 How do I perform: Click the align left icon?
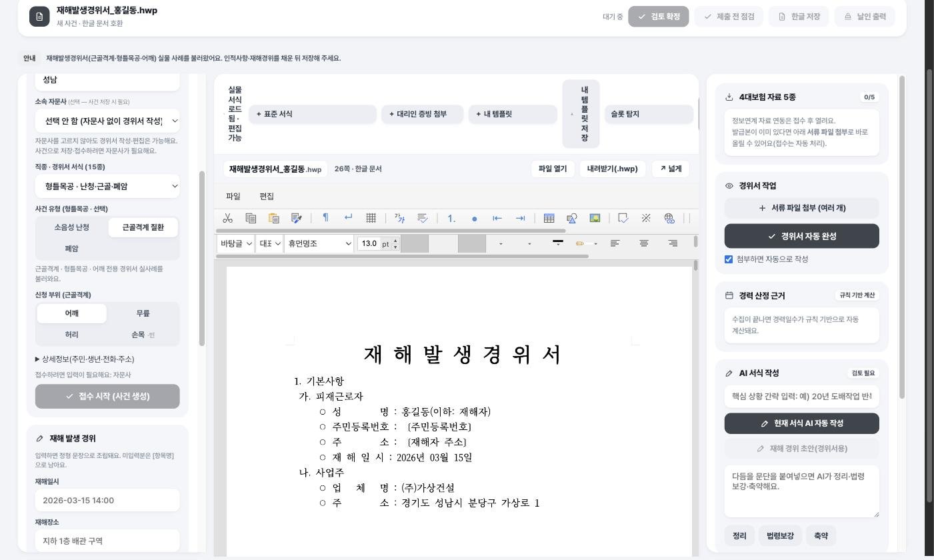click(x=615, y=243)
